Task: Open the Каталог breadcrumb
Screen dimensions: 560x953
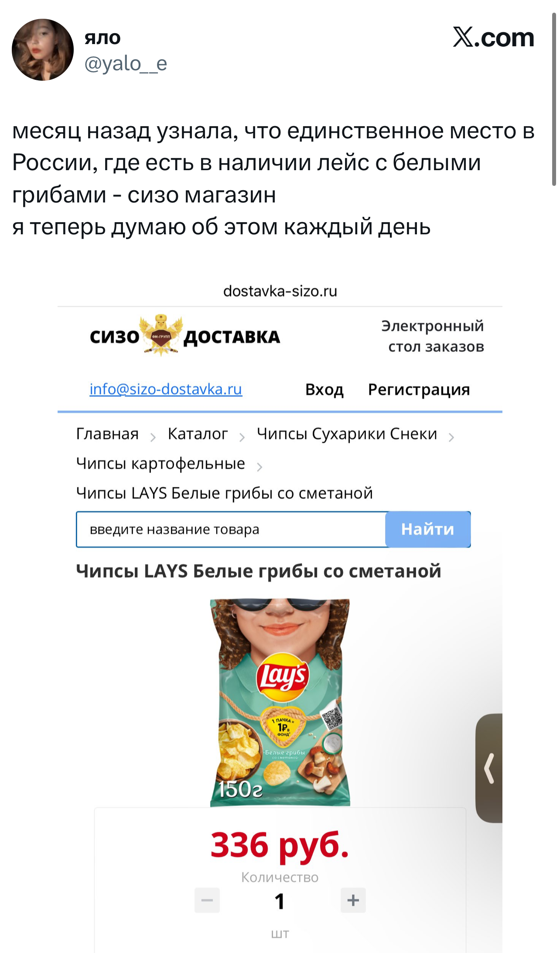Action: click(198, 434)
